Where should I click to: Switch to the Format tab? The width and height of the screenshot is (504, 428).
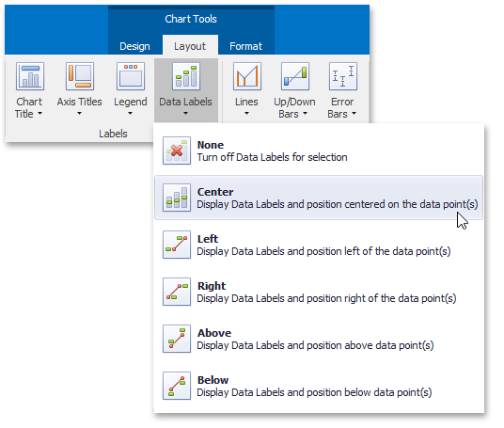click(246, 46)
